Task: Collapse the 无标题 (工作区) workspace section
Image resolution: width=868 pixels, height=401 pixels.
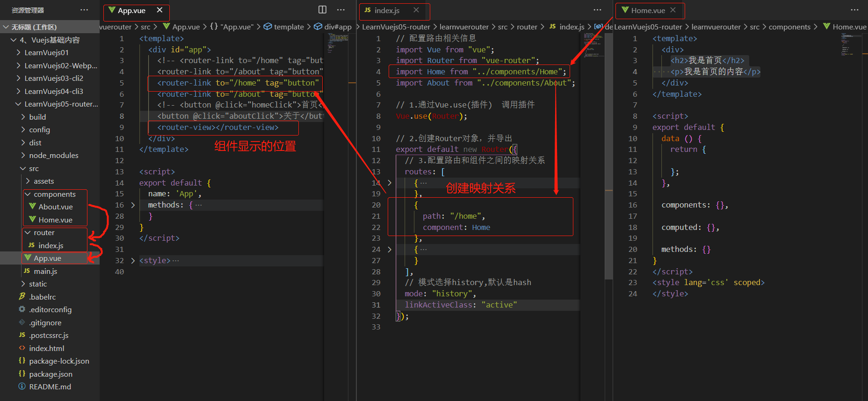Action: (x=6, y=27)
